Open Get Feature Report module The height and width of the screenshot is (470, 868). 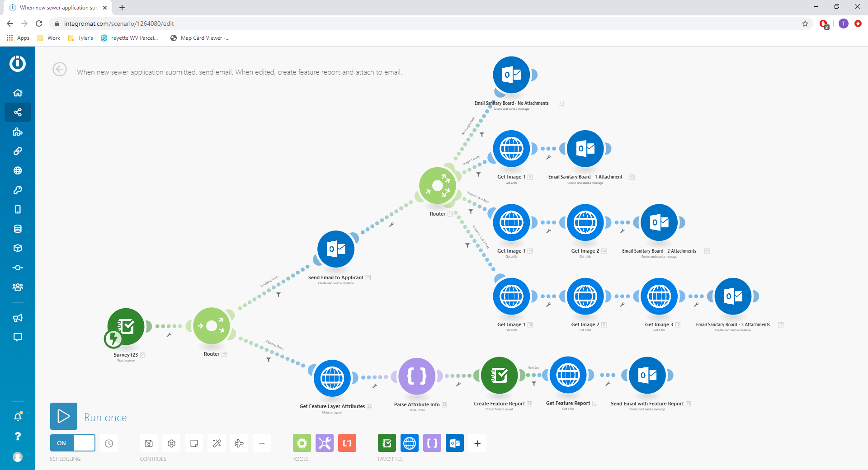pos(568,375)
